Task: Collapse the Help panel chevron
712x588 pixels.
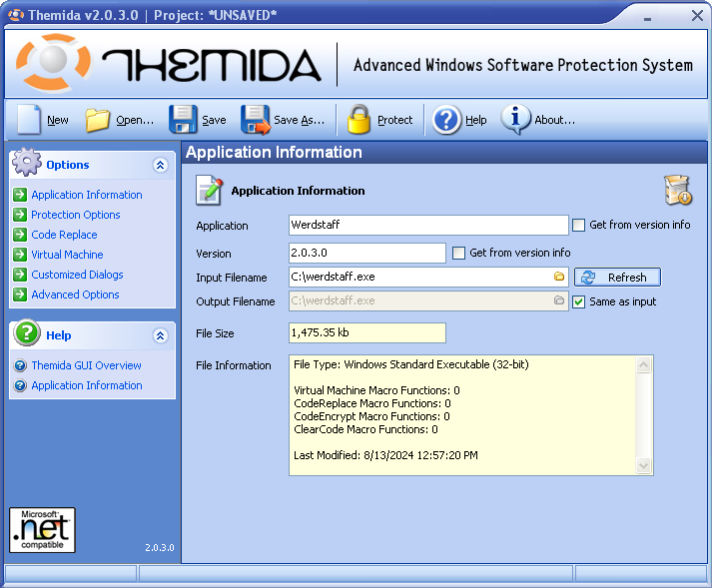Action: click(x=160, y=336)
